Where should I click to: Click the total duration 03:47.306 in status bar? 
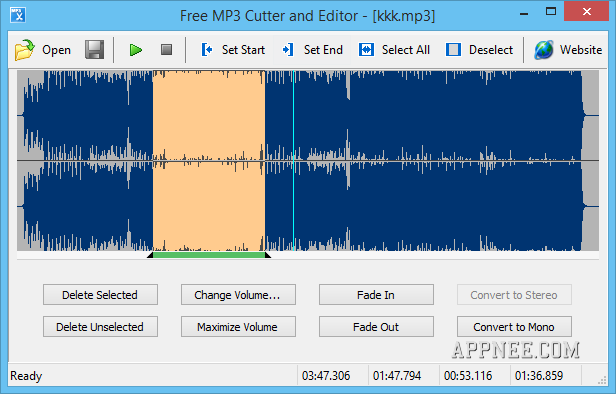pos(326,376)
